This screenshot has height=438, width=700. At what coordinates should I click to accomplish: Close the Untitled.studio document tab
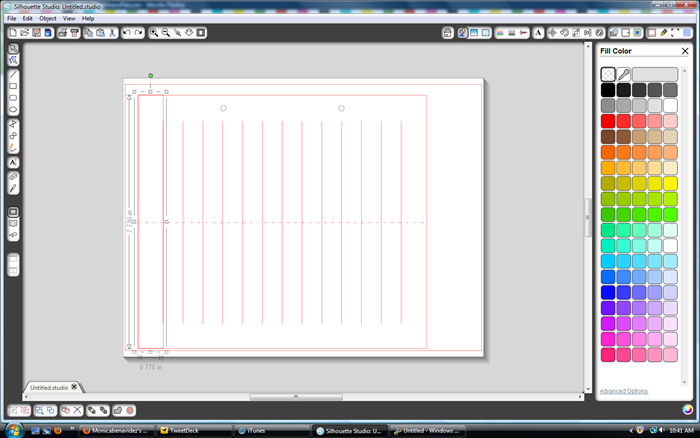[74, 387]
